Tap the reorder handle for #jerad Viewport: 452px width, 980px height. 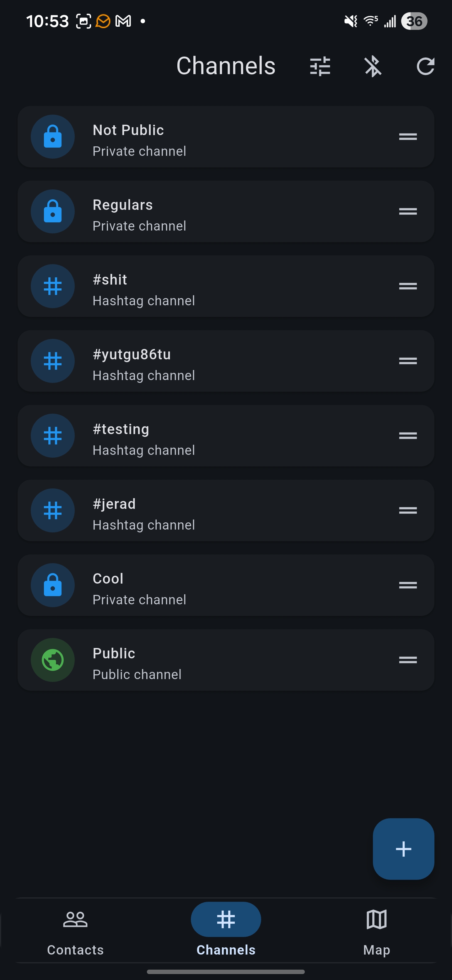(408, 510)
